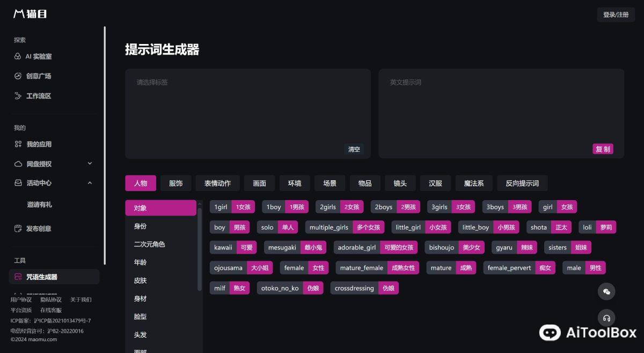This screenshot has width=644, height=353.
Task: Expand 网盘授权 chevron
Action: pyautogui.click(x=90, y=163)
